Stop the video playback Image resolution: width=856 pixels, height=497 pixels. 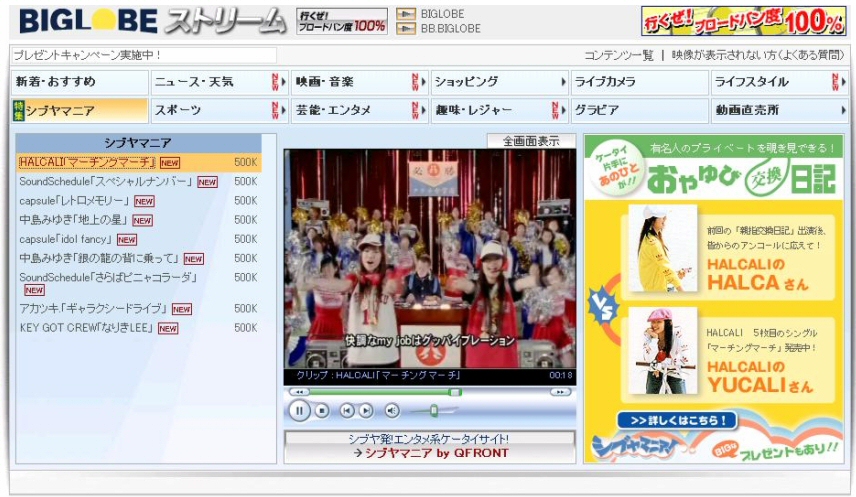[322, 411]
